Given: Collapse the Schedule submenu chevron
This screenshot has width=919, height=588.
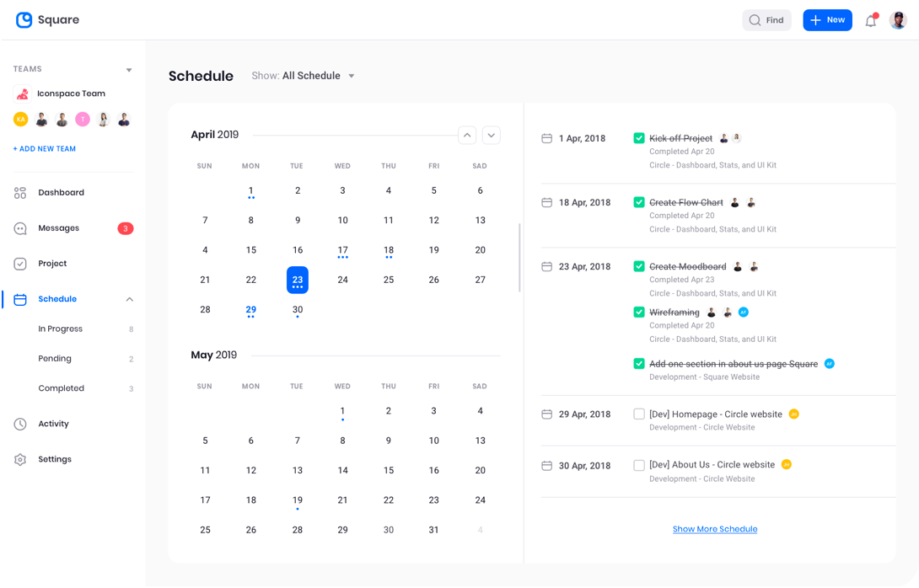Looking at the screenshot, I should 130,299.
